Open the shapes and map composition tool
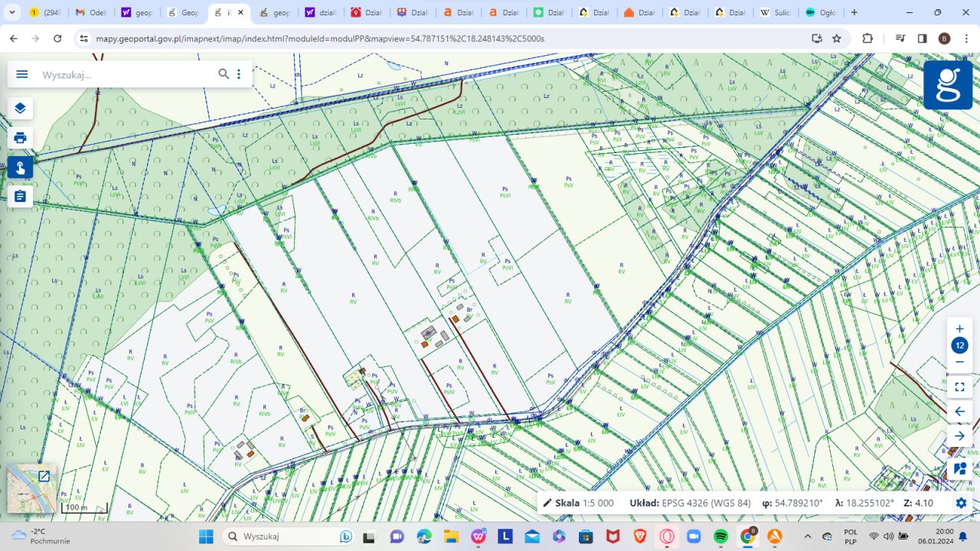Screen dimensions: 980x551 (959, 468)
